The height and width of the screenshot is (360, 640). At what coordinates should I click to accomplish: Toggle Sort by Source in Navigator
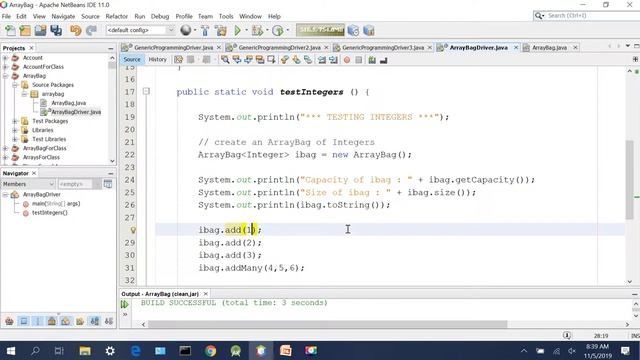pos(109,321)
